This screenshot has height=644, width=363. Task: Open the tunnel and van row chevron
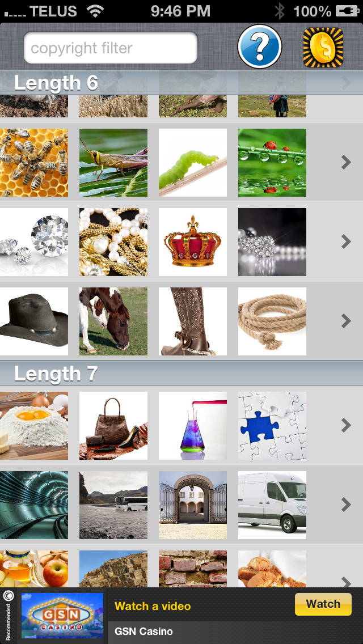pyautogui.click(x=346, y=505)
